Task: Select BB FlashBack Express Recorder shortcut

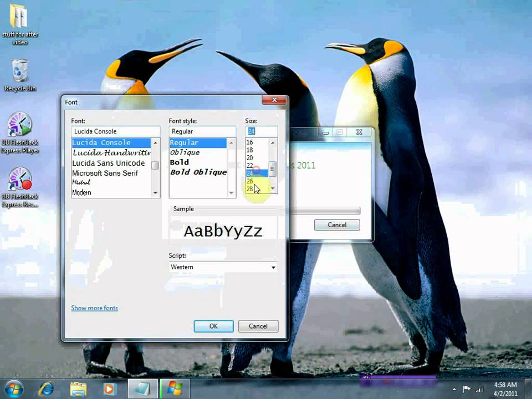Action: tap(20, 187)
